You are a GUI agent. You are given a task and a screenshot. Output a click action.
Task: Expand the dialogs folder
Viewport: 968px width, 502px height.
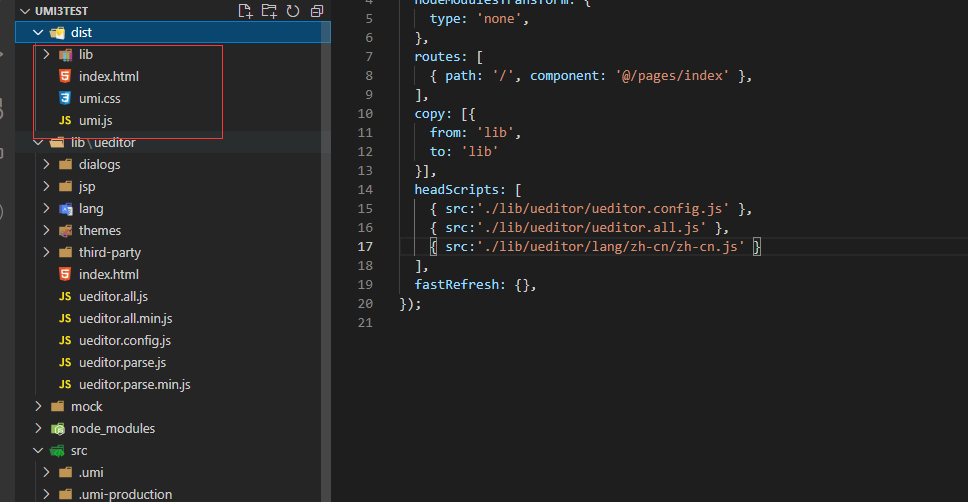[46, 164]
